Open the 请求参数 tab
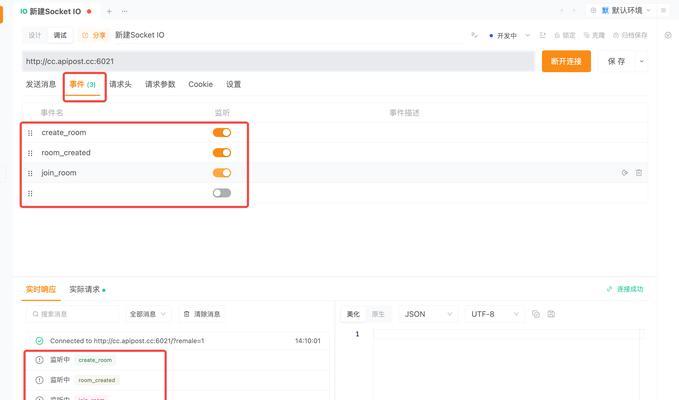 [x=160, y=84]
